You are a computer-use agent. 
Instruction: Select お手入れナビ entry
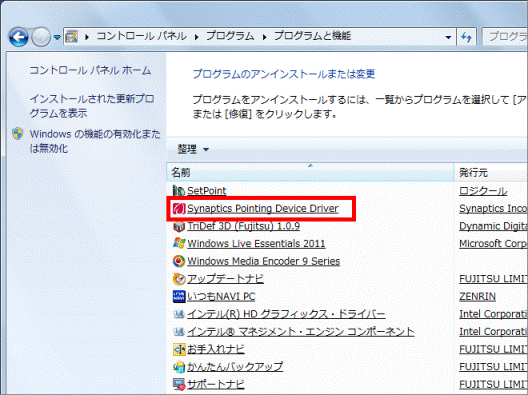[x=216, y=349]
